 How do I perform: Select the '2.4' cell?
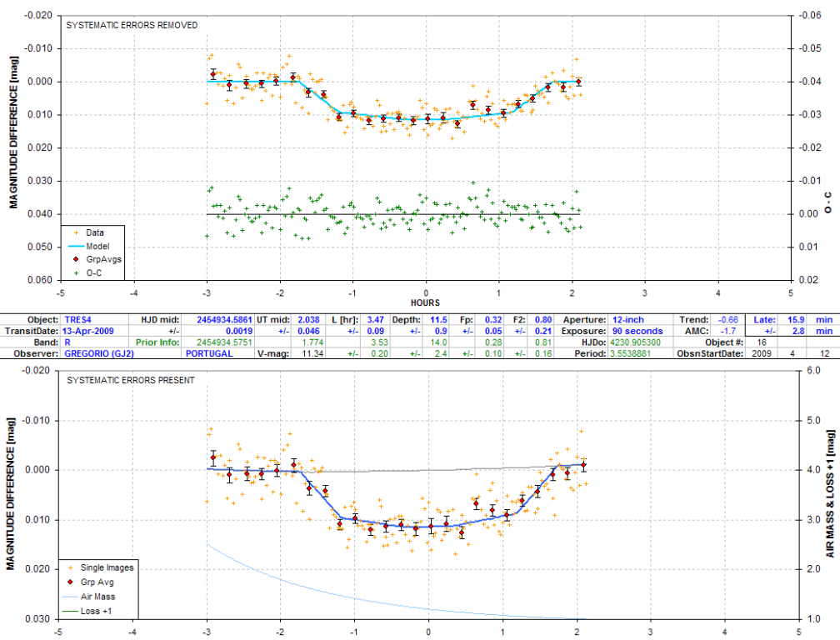click(441, 353)
